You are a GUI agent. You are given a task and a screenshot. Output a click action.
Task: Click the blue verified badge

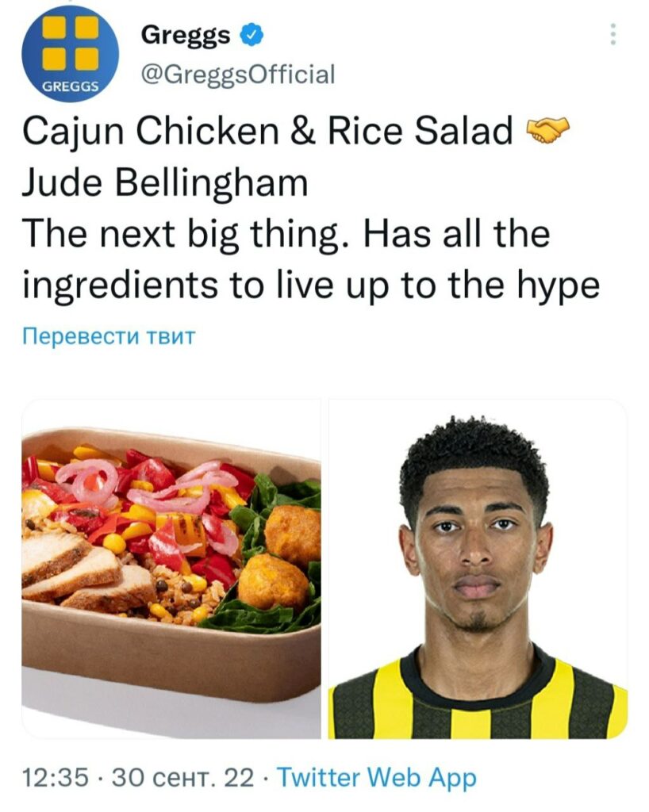252,35
